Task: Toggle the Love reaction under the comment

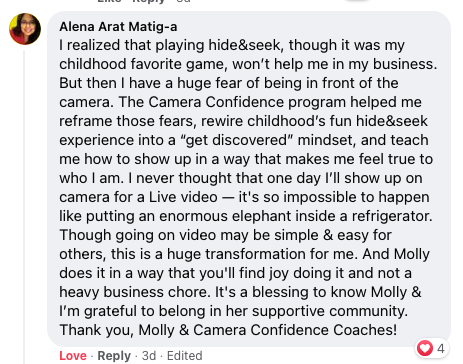Action: pyautogui.click(x=73, y=356)
